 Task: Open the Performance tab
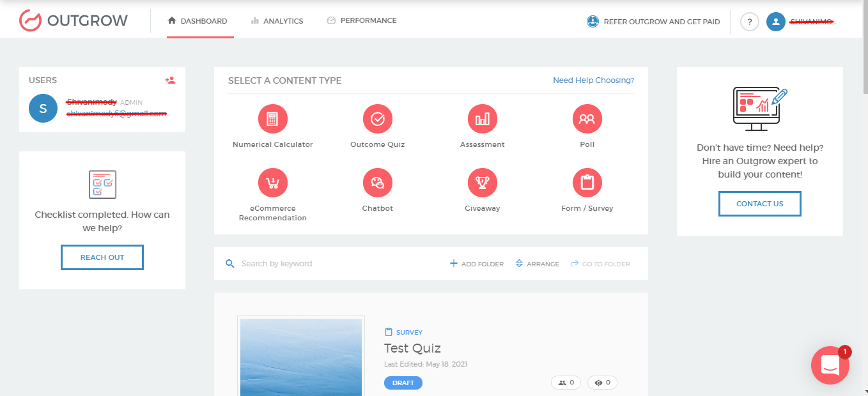click(361, 20)
